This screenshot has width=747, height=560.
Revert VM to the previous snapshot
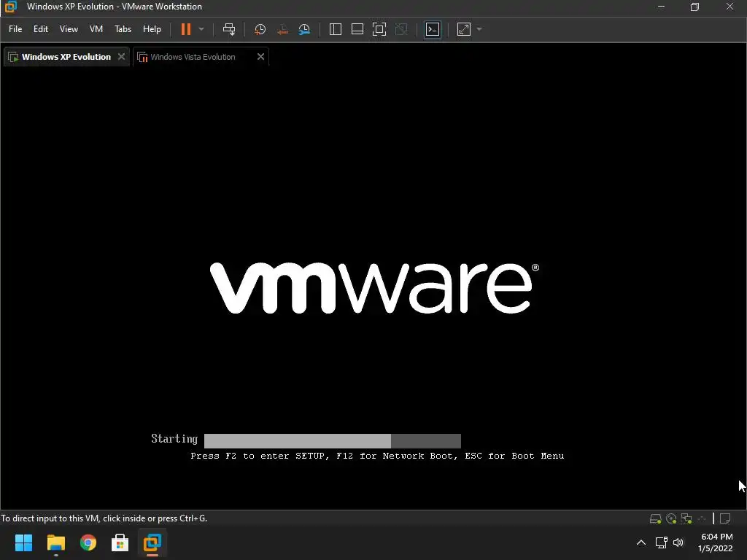pyautogui.click(x=282, y=29)
